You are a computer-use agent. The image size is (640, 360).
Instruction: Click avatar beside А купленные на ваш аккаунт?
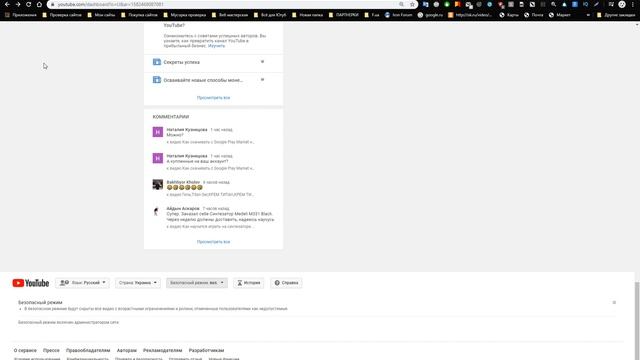(158, 158)
